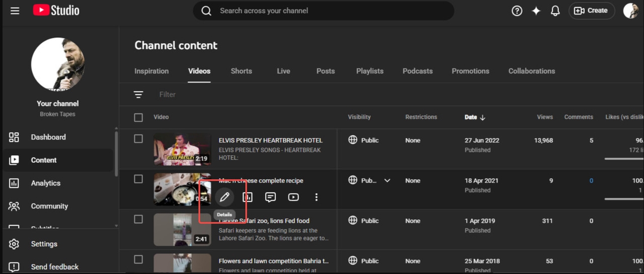Open Mac n cheese complete recipe title
The width and height of the screenshot is (644, 274).
(261, 181)
